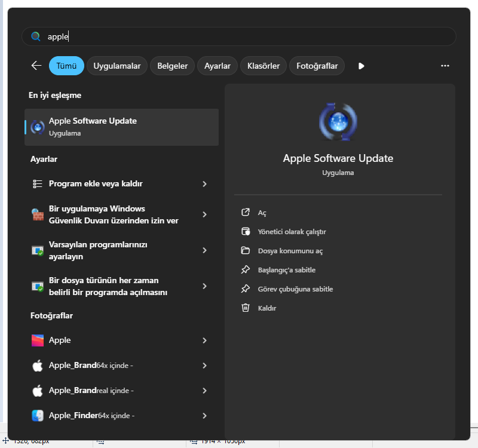Click the Apple Software Update title in preview pane
Viewport: 478px width, 448px height.
click(x=338, y=158)
